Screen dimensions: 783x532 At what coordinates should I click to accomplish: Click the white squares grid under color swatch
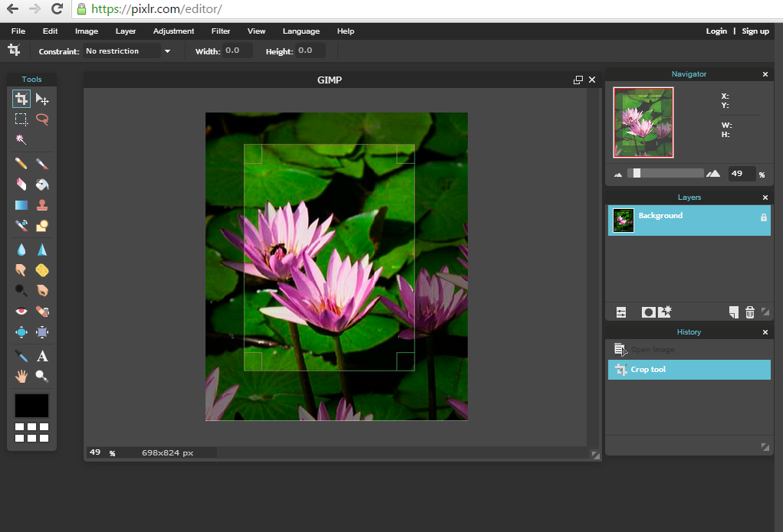[31, 432]
